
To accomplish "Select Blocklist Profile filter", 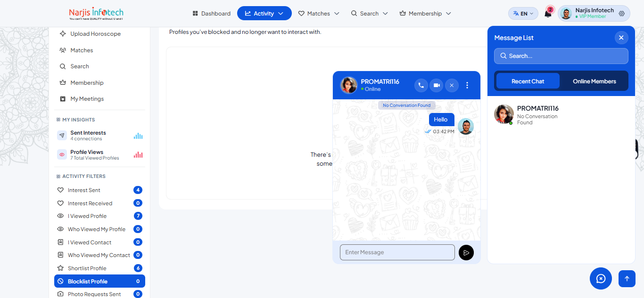I will pos(99,281).
